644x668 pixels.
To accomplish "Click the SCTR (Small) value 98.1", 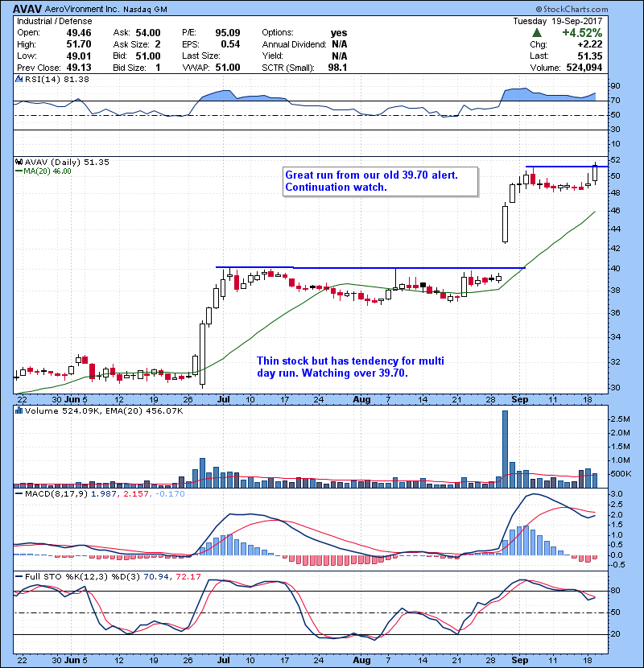I will click(337, 68).
